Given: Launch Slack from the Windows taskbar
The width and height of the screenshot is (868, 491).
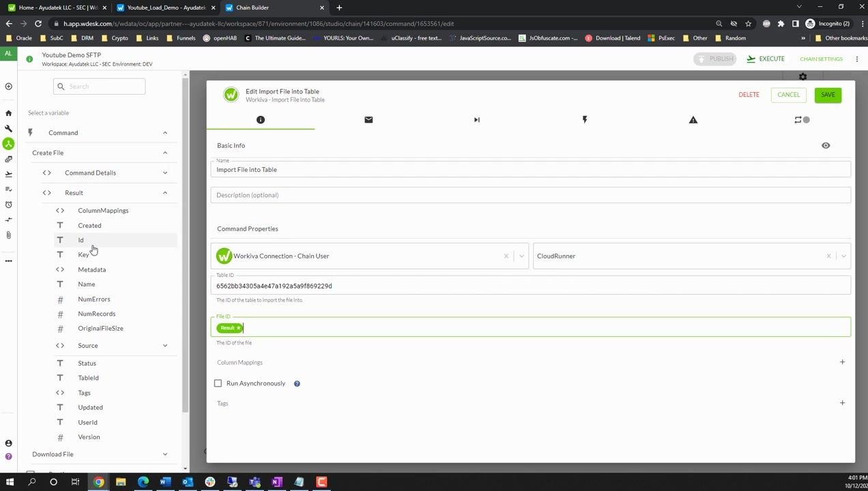Looking at the screenshot, I should pos(210,482).
